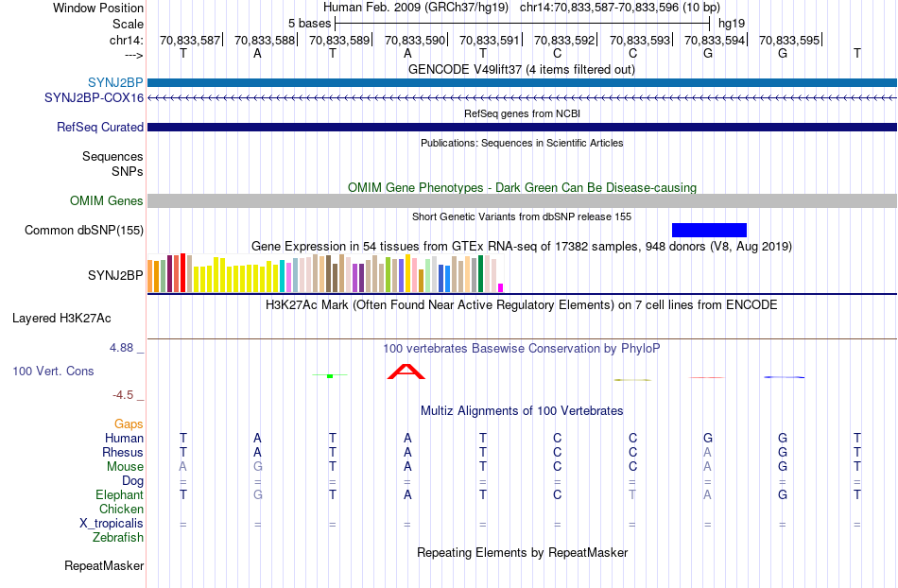The height and width of the screenshot is (588, 898).
Task: Click the 'SNPs' publications label
Action: coord(128,171)
